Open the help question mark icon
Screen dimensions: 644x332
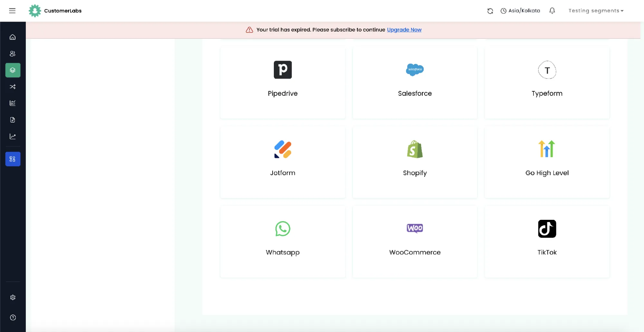point(13,317)
